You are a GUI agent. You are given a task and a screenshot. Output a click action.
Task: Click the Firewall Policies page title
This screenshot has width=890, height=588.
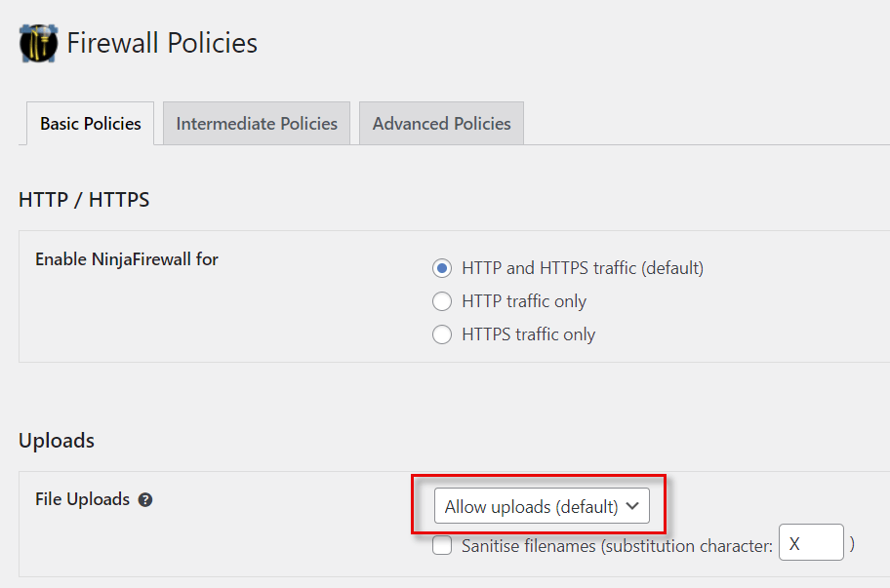point(162,44)
